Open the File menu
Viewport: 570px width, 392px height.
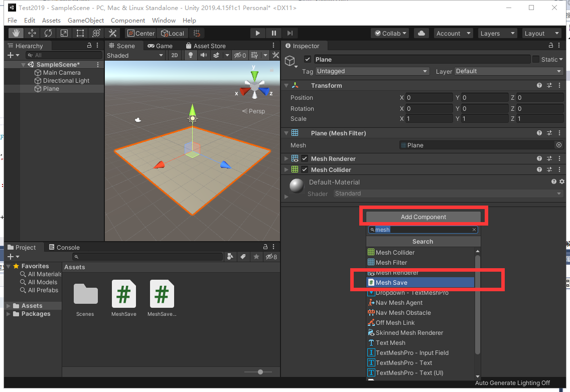pyautogui.click(x=12, y=21)
